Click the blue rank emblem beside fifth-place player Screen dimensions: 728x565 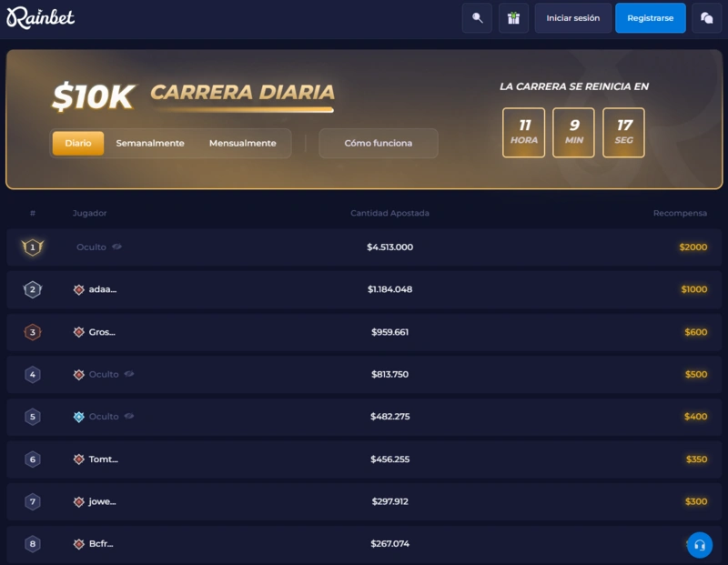[x=79, y=417]
